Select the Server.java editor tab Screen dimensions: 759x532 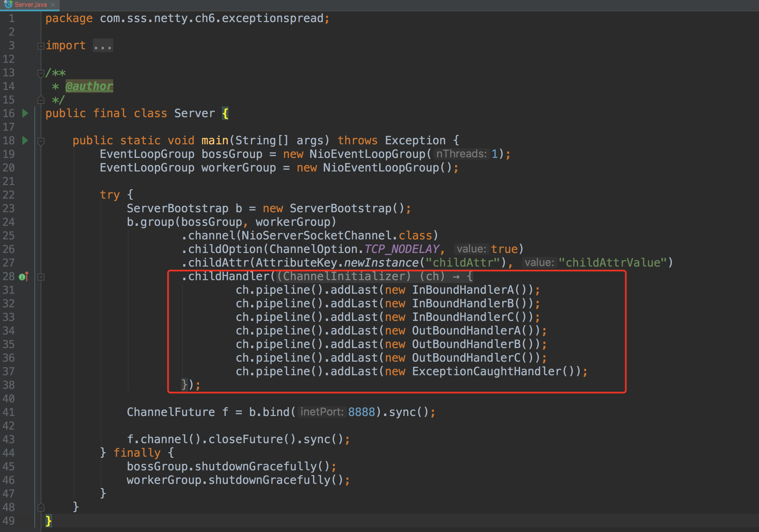click(x=30, y=5)
